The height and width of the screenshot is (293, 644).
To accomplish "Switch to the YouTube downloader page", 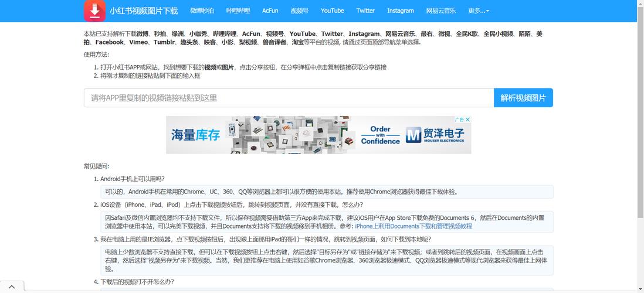I will tap(333, 11).
